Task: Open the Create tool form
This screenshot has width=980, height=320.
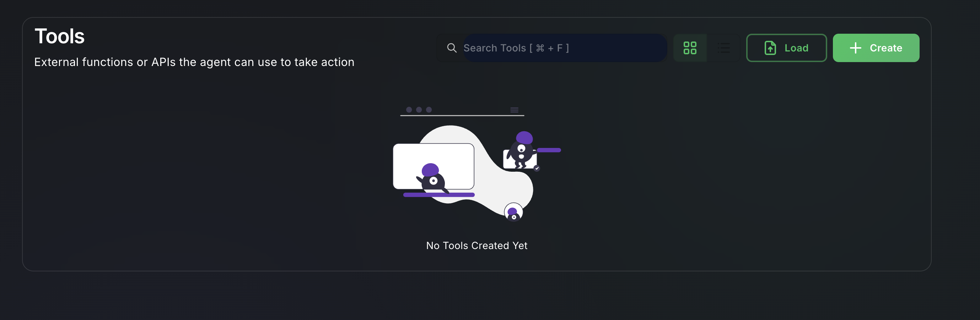Action: coord(876,48)
